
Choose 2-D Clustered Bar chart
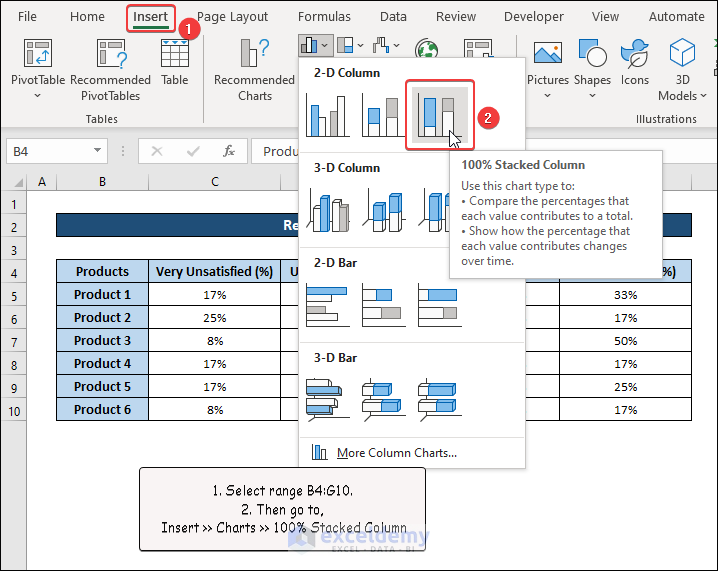pyautogui.click(x=328, y=305)
